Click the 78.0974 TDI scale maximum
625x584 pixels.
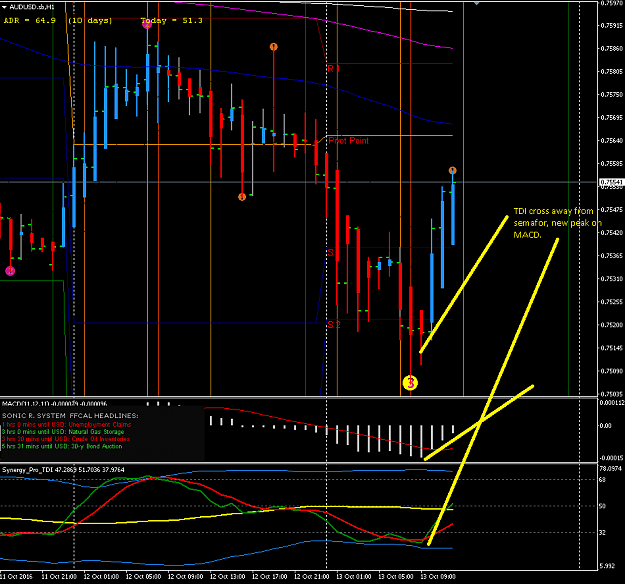610,469
